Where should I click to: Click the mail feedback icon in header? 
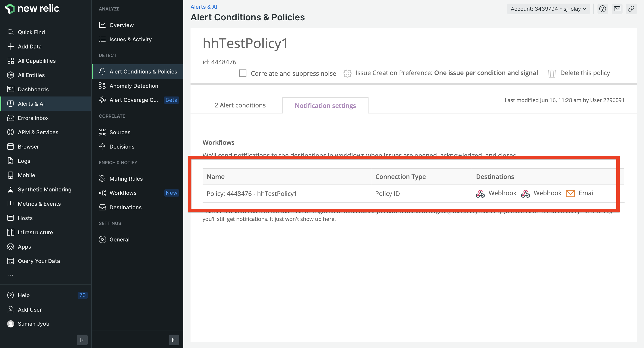point(617,9)
